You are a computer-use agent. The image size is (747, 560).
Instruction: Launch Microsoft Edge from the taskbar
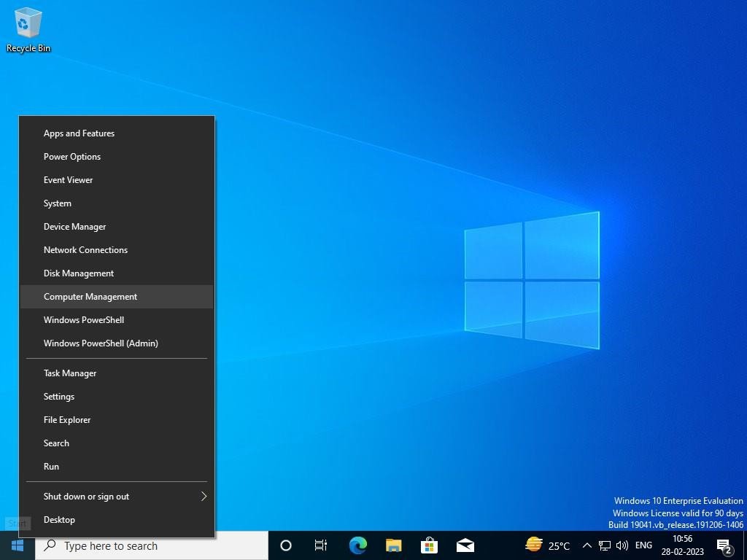click(x=357, y=545)
